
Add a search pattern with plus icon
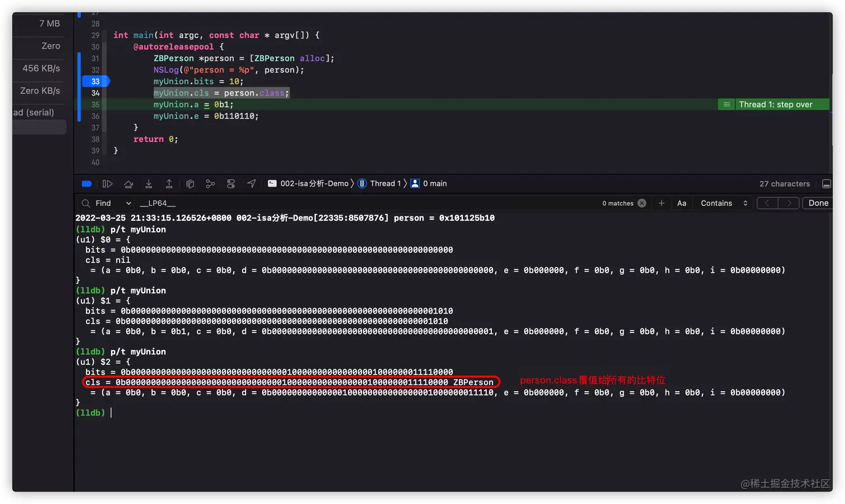[662, 203]
